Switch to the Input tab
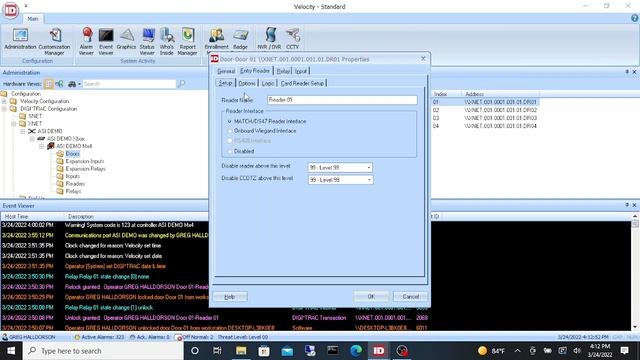The height and width of the screenshot is (360, 640). 301,71
